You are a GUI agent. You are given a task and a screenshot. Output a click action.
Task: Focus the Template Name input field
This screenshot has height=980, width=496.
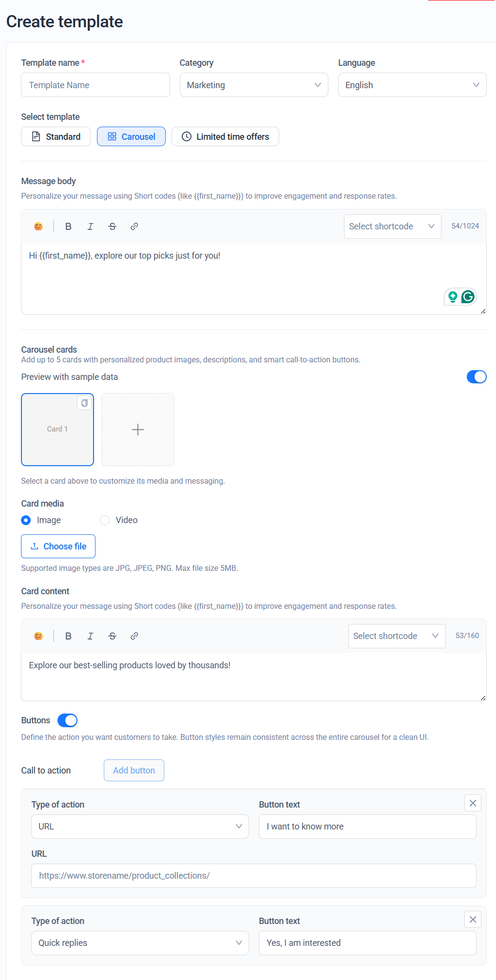point(95,85)
